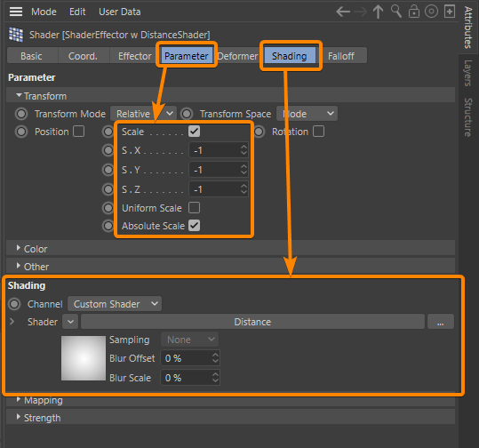Open Shader small arrow dropdown
Screen dimensions: 479x448
[70, 322]
